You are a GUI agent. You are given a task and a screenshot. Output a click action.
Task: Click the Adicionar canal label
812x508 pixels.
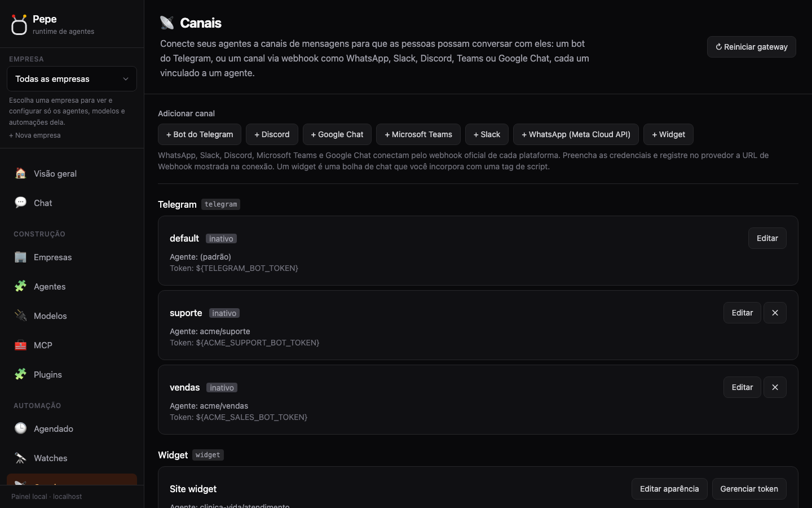[x=186, y=113]
